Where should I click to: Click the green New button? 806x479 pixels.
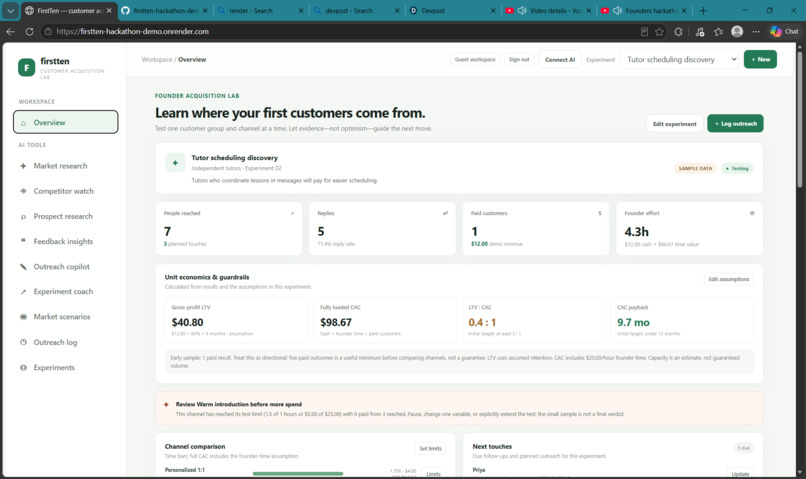click(x=760, y=59)
